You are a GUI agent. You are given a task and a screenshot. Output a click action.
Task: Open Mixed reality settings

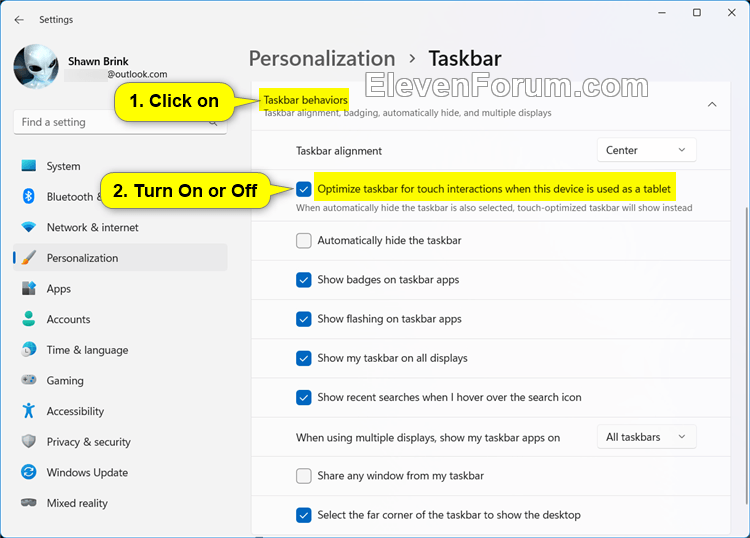click(x=120, y=503)
